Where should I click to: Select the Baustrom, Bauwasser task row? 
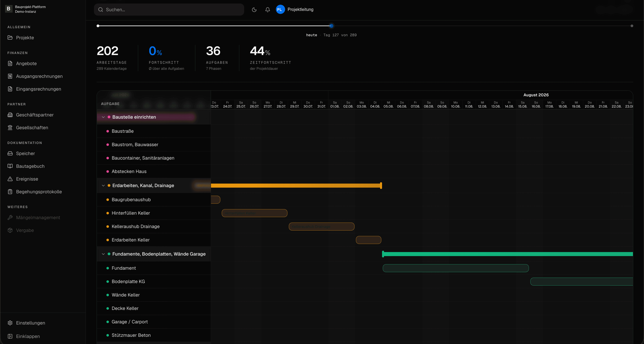click(x=154, y=145)
